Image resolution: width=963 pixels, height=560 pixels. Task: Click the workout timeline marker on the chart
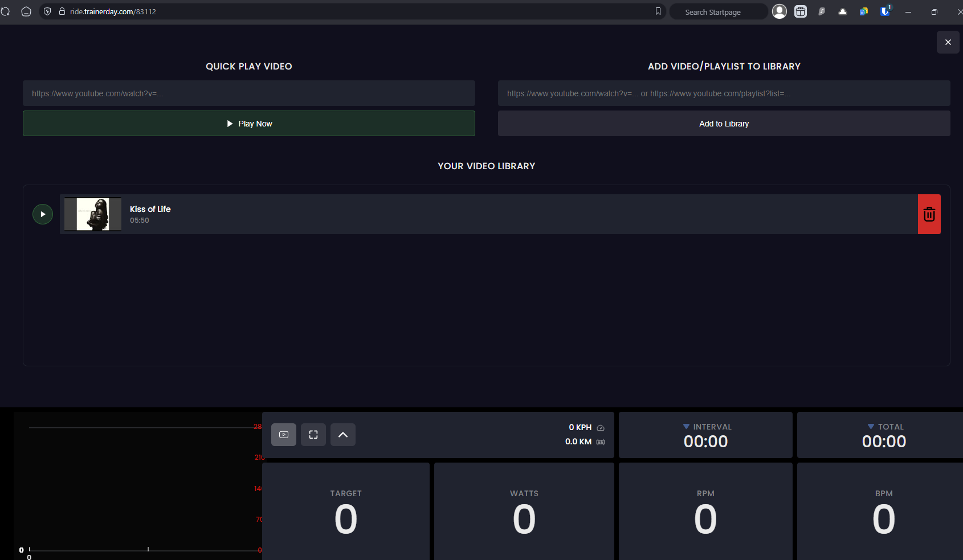pos(148,549)
